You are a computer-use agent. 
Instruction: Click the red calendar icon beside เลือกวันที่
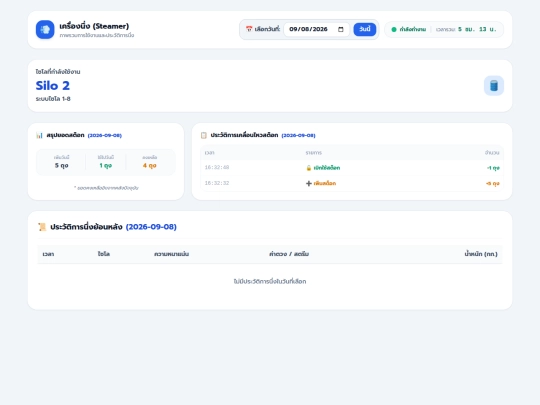click(249, 29)
